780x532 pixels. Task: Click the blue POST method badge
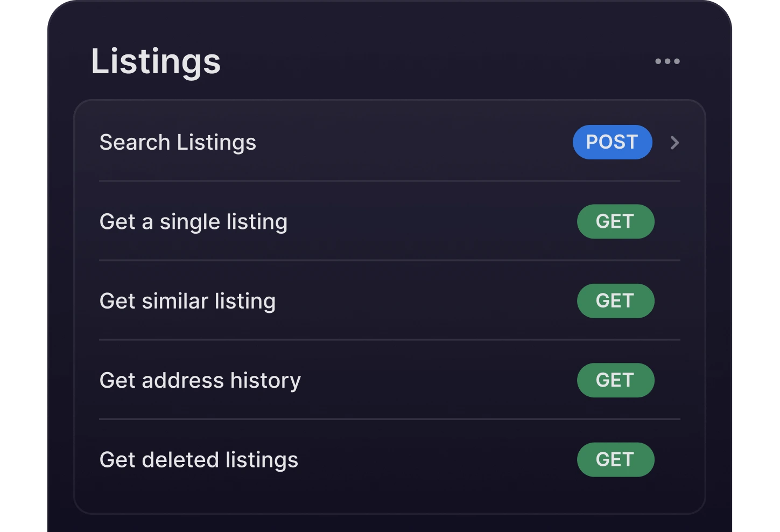click(612, 142)
